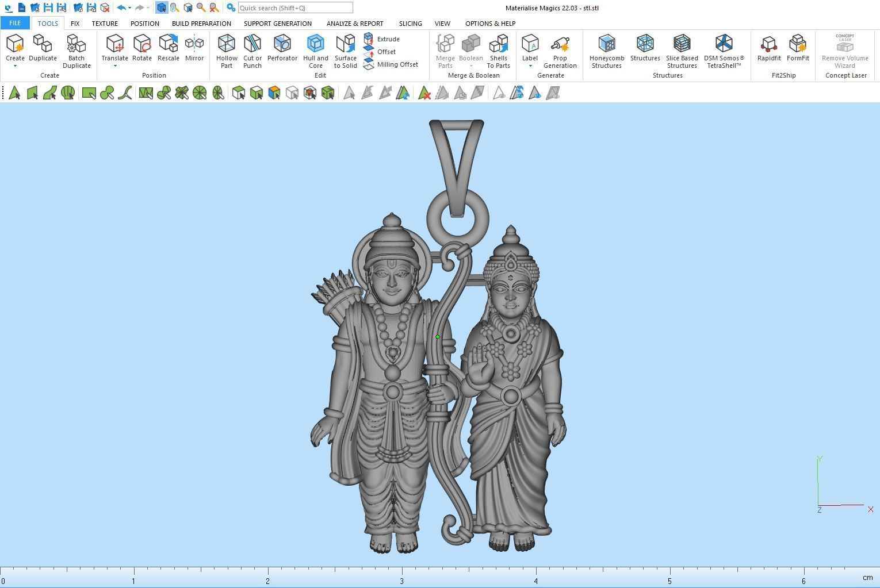880x588 pixels.
Task: Open the VIEW tab
Action: [442, 24]
